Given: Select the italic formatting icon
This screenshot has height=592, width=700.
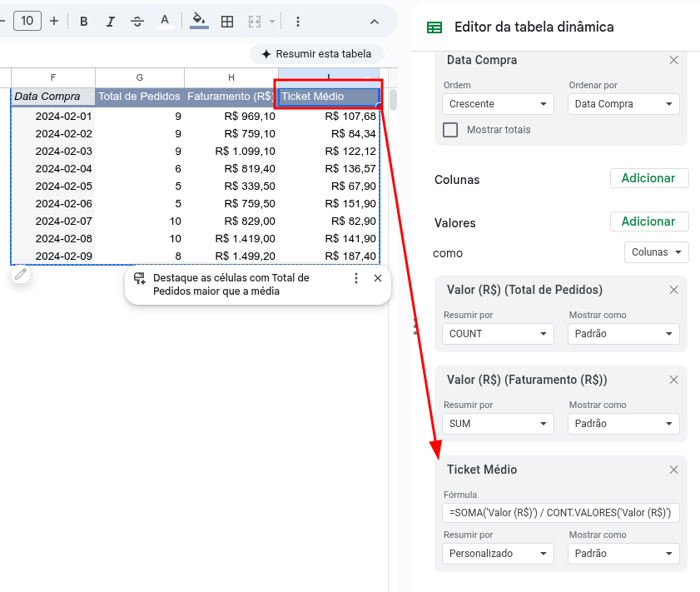Looking at the screenshot, I should point(111,22).
